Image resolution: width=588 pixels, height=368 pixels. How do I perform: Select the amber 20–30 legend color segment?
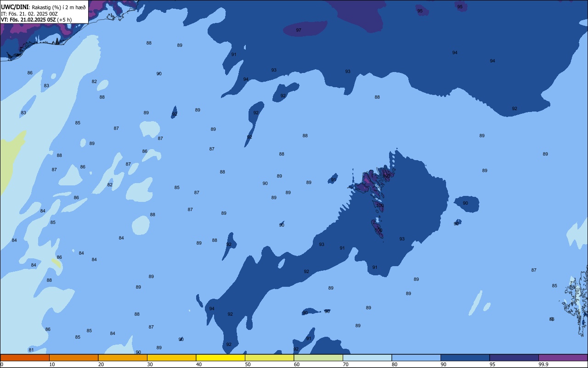click(x=123, y=357)
